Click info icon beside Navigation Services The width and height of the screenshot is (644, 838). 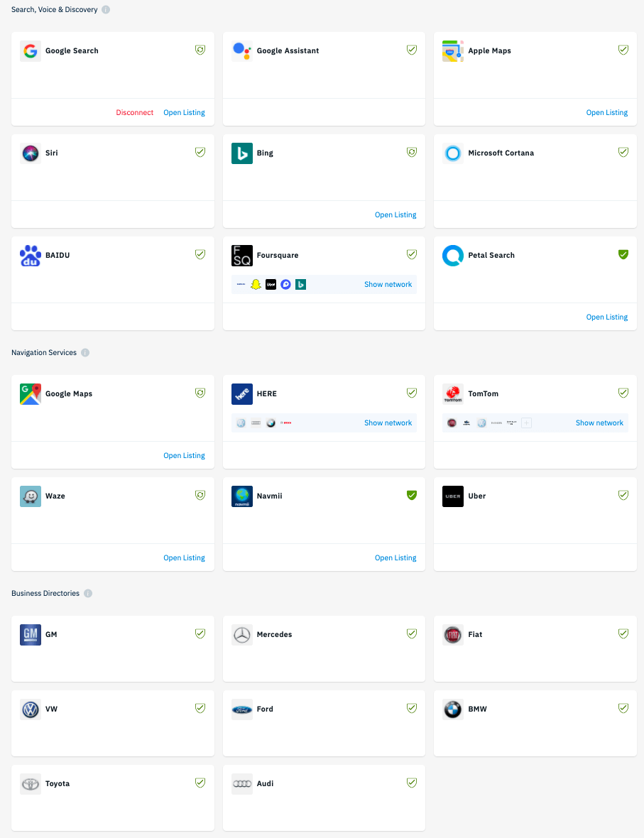coord(85,353)
